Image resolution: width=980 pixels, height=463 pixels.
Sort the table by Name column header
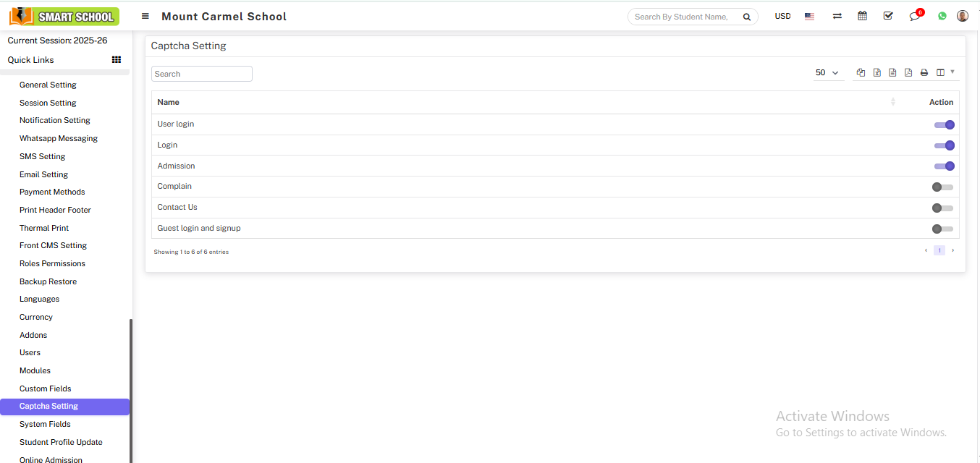(169, 102)
